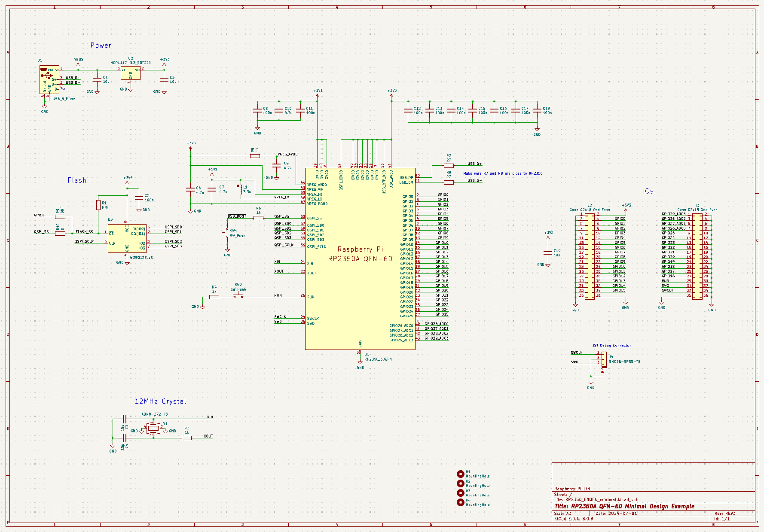Select the J3 Conn_02x18_Odd_Even connector body
The width and height of the screenshot is (764, 532).
697,256
